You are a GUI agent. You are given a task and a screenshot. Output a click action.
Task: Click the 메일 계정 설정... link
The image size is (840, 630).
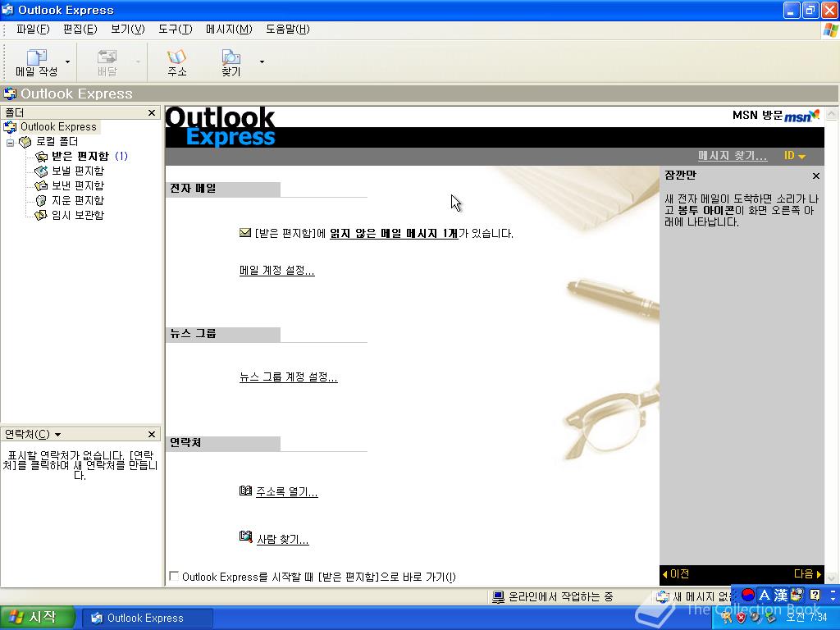tap(277, 271)
